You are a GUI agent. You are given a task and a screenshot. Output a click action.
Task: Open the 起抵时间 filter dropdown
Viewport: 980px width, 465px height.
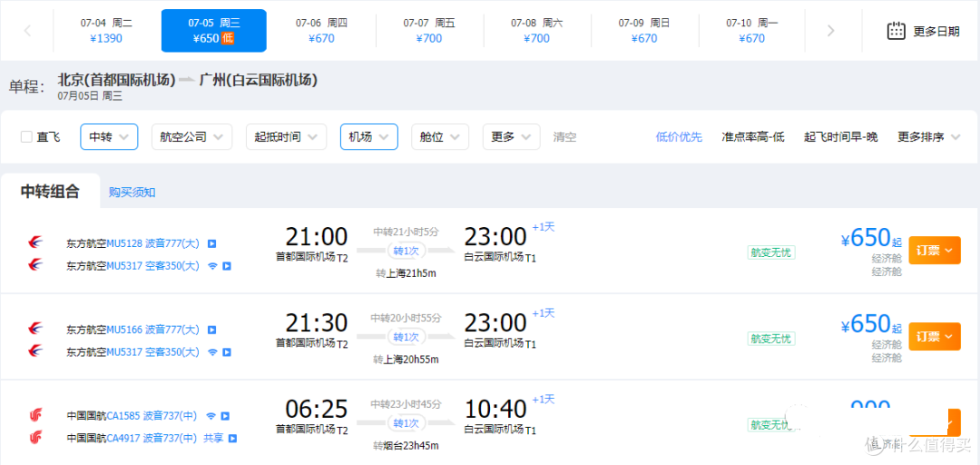[x=286, y=136]
